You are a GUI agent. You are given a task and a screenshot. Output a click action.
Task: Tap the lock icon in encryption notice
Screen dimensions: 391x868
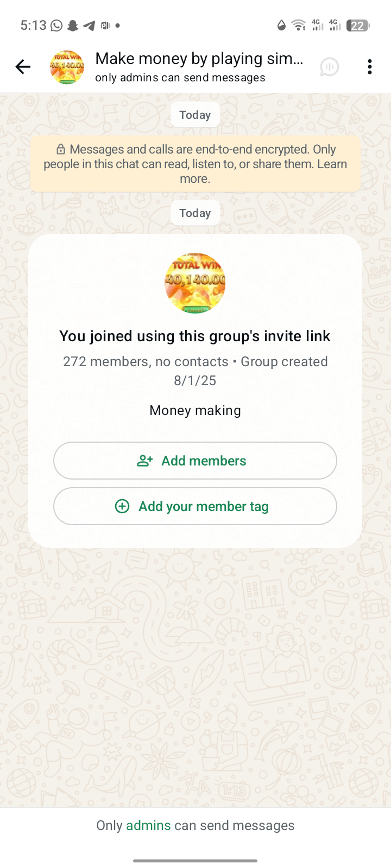pos(61,150)
